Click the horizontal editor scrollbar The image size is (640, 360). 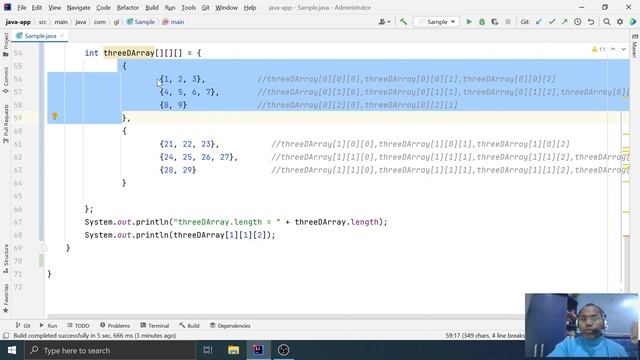pos(286,316)
